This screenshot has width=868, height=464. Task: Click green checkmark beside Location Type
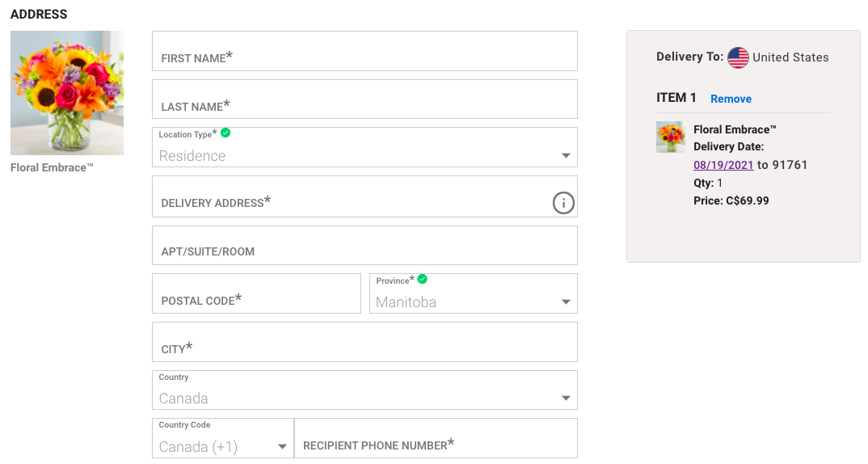[x=225, y=133]
